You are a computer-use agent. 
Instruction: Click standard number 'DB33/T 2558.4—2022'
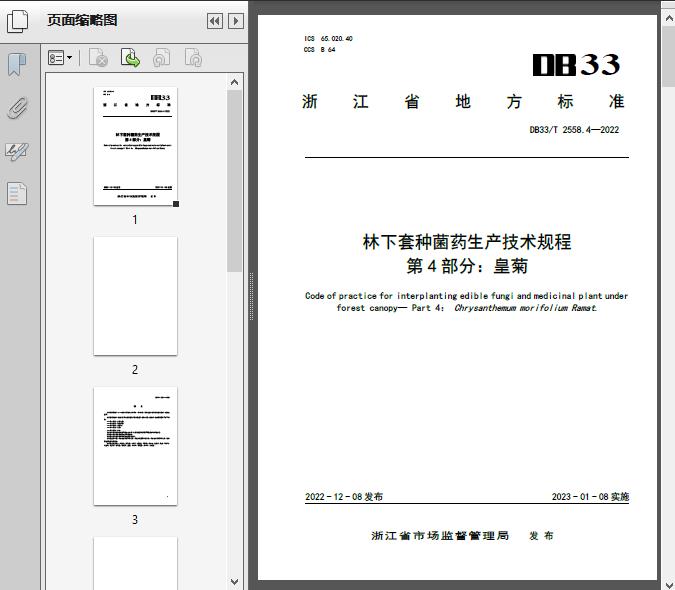(574, 130)
